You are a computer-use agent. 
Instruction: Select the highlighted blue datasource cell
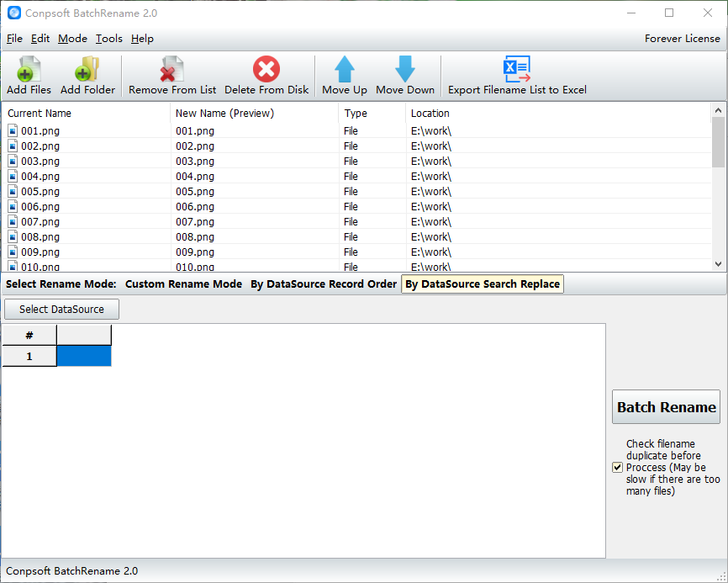tap(84, 357)
